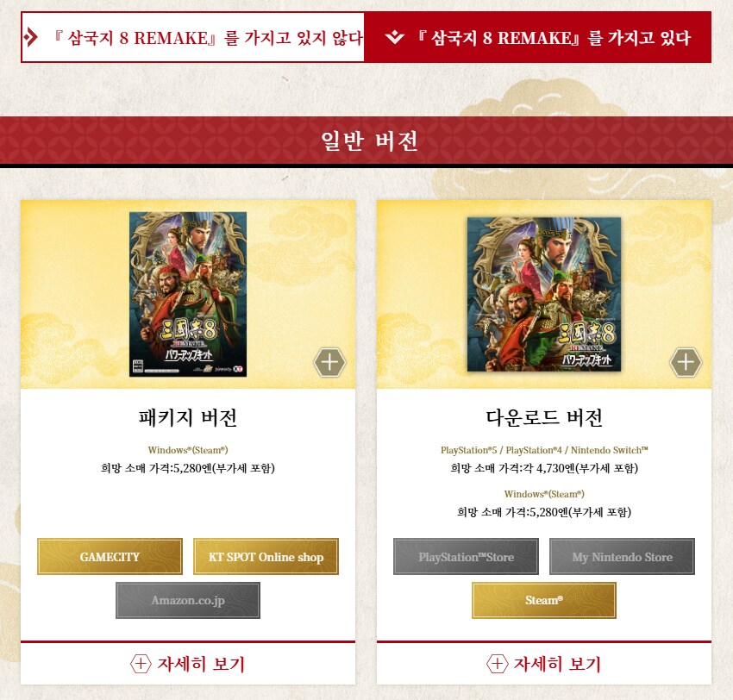Click the PlayStation Store button
This screenshot has height=700, width=733.
pyautogui.click(x=466, y=557)
